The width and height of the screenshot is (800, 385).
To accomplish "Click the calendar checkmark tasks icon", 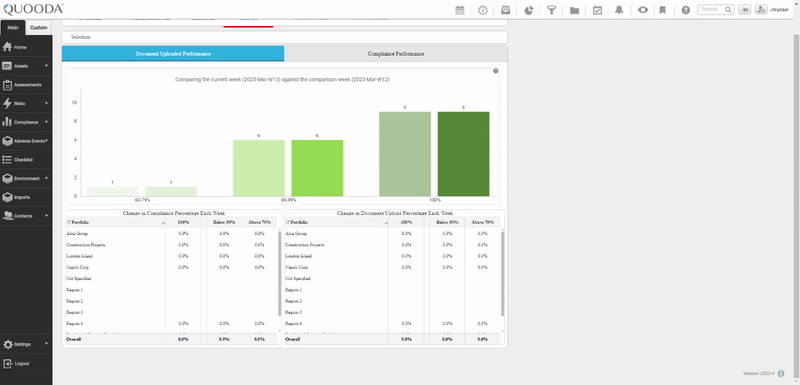I will tap(597, 10).
